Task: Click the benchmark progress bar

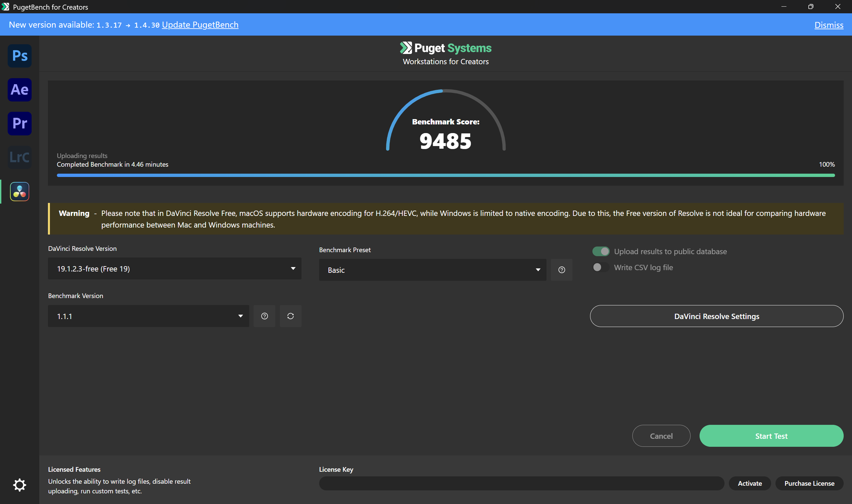Action: 446,176
